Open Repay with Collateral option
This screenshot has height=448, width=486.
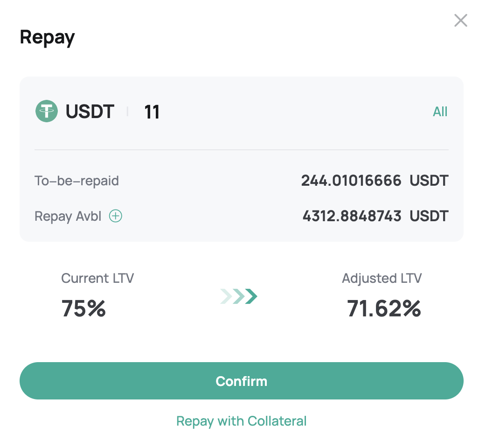coord(242,421)
